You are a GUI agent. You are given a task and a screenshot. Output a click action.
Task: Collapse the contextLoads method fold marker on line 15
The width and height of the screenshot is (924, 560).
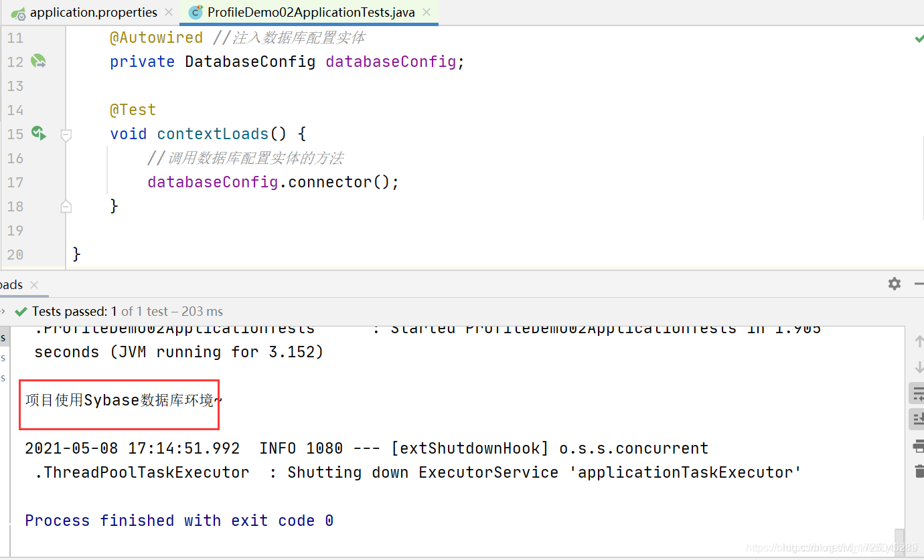(x=66, y=134)
